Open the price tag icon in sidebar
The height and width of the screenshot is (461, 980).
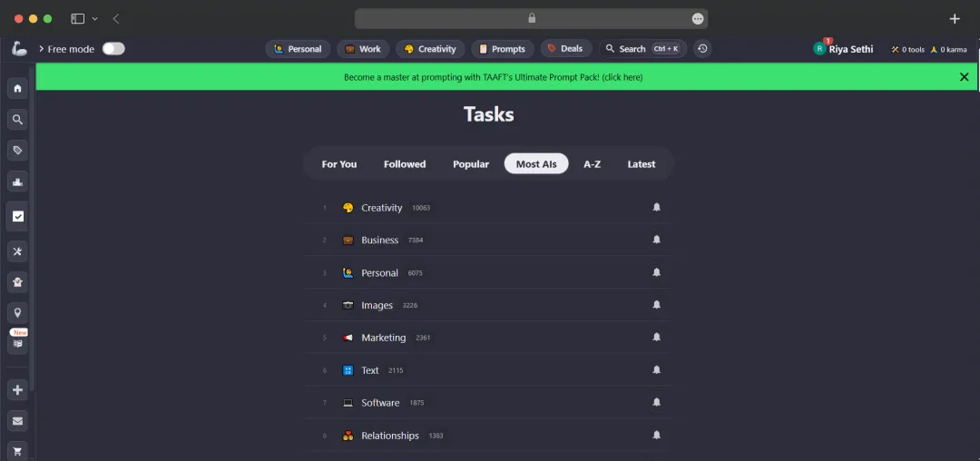click(x=17, y=150)
